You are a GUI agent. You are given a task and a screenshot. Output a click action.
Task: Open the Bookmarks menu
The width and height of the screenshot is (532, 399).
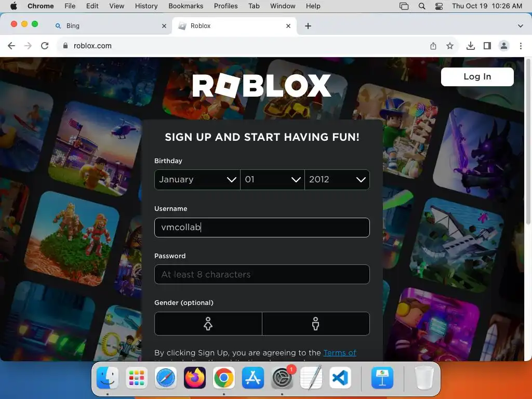click(x=185, y=6)
